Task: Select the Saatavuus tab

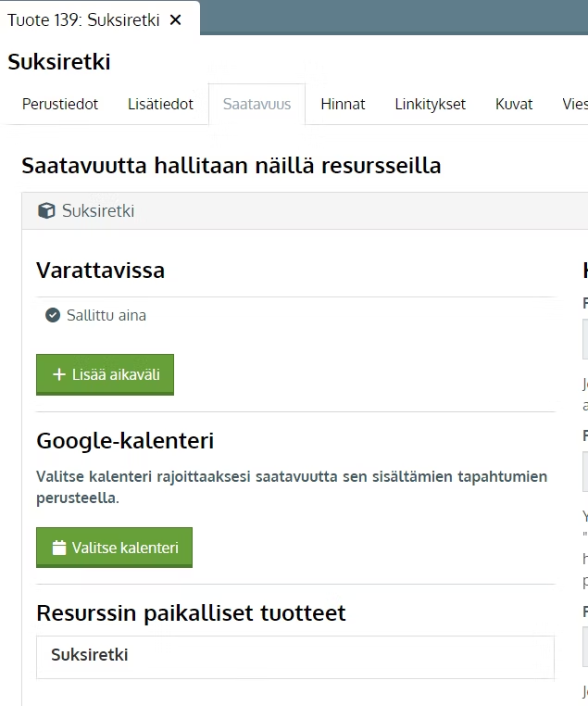Action: tap(256, 104)
